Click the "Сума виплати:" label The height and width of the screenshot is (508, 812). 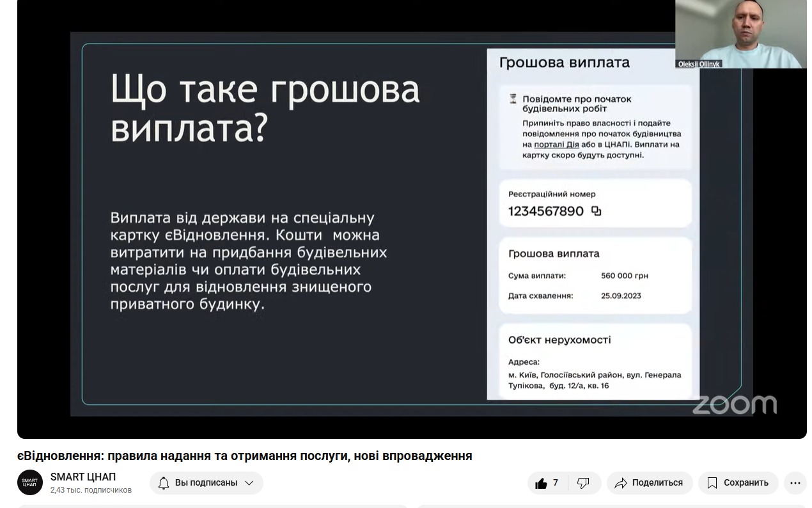pos(537,276)
